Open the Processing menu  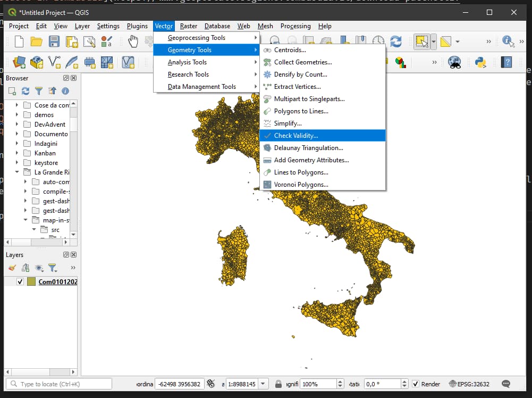pyautogui.click(x=295, y=26)
